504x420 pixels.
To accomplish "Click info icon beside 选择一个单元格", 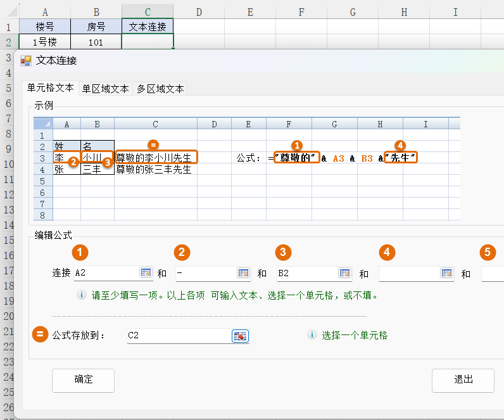I will pyautogui.click(x=312, y=335).
